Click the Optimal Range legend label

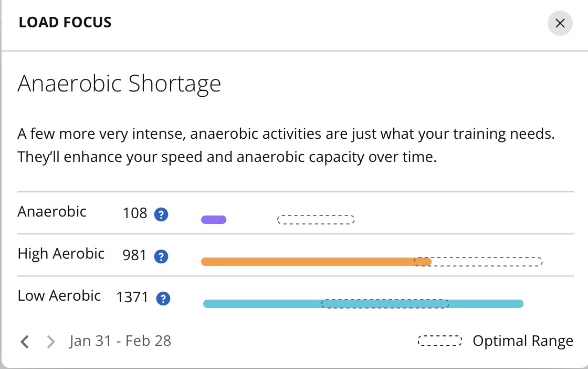tap(523, 341)
